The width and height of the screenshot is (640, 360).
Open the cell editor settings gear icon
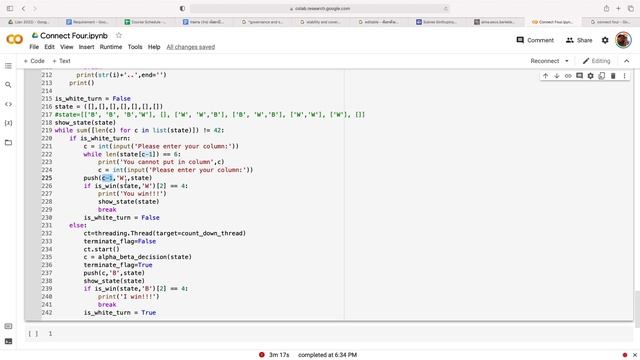pyautogui.click(x=591, y=76)
